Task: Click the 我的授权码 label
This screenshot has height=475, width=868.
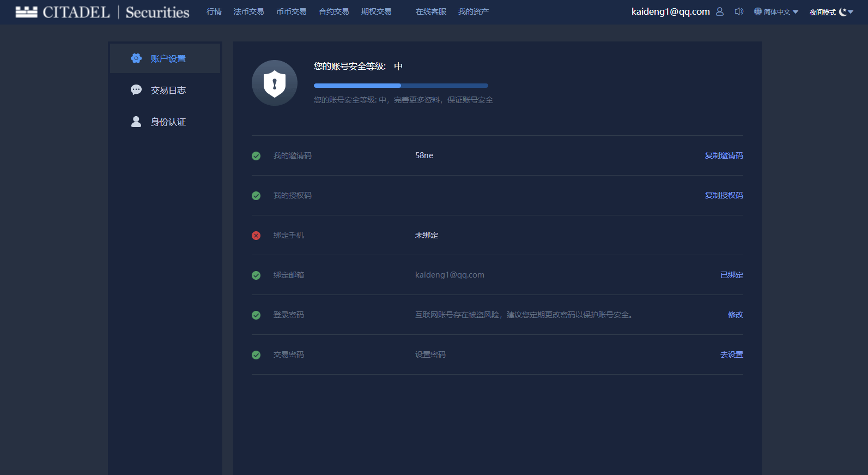Action: 293,195
